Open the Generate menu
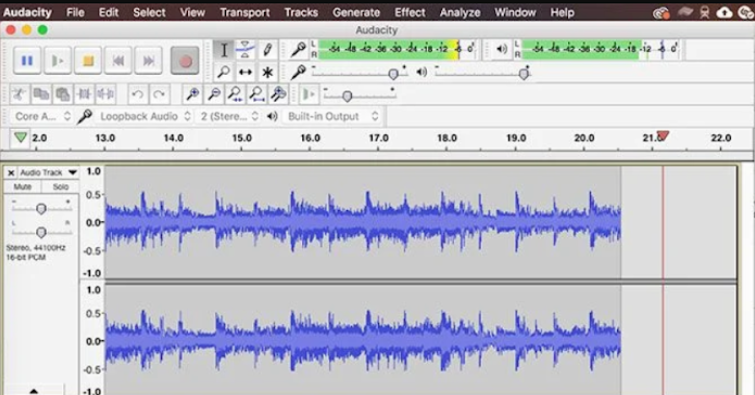755x395 pixels. click(356, 12)
